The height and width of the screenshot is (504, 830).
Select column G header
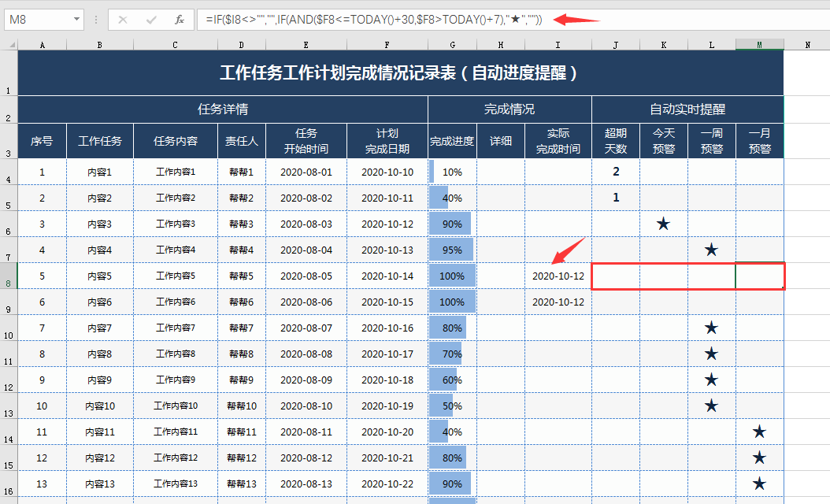pos(452,45)
